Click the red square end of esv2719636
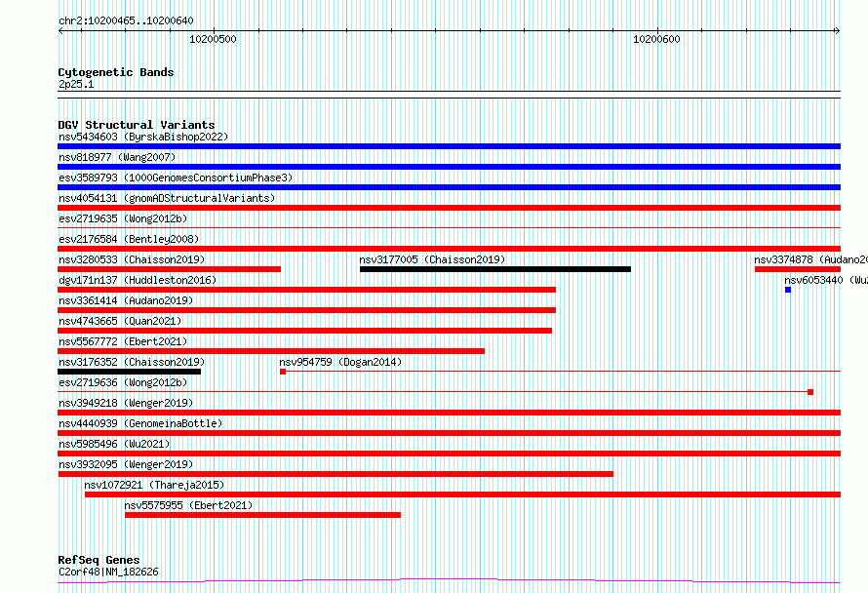The width and height of the screenshot is (868, 593). [x=810, y=392]
